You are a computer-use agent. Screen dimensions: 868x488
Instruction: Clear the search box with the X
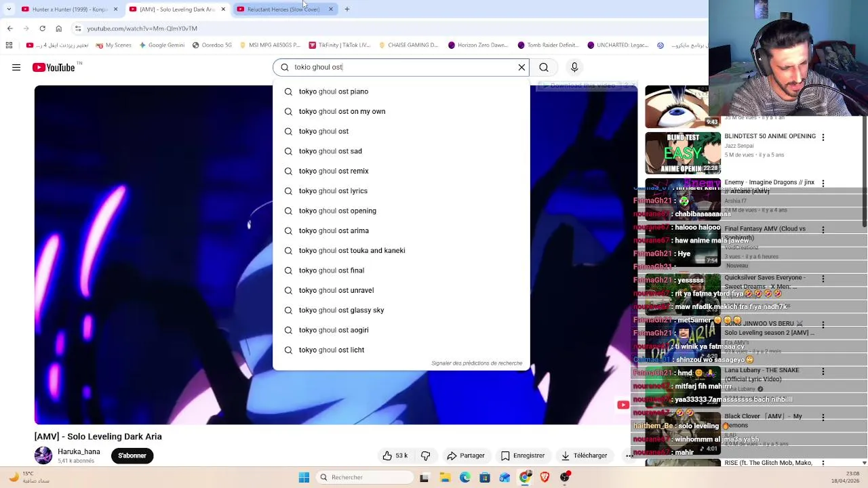click(521, 67)
